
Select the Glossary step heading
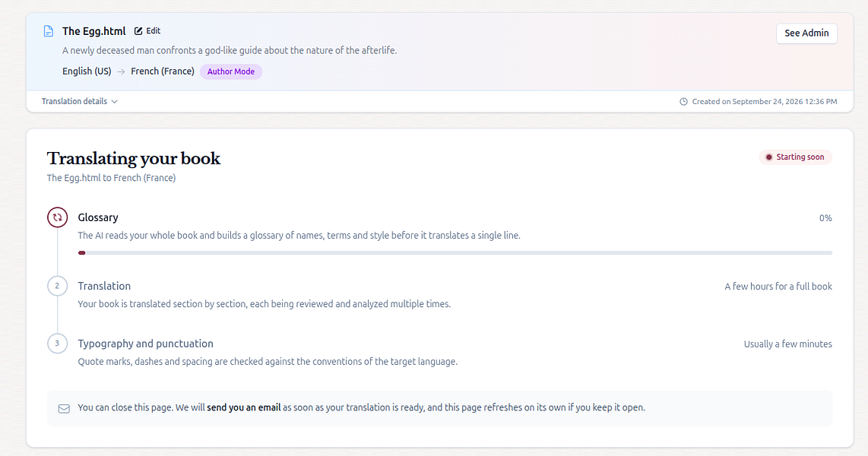point(98,217)
